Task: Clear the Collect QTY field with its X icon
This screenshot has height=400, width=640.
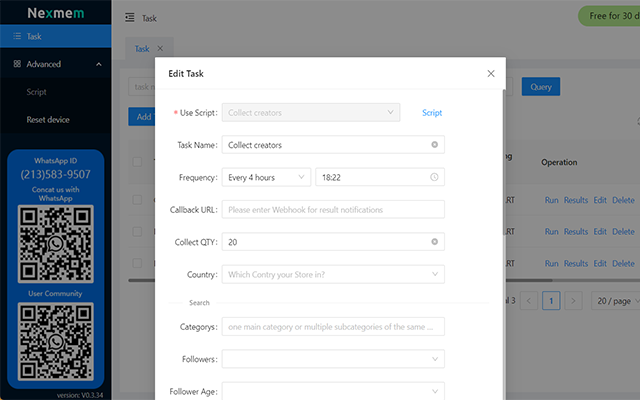Action: coord(434,242)
